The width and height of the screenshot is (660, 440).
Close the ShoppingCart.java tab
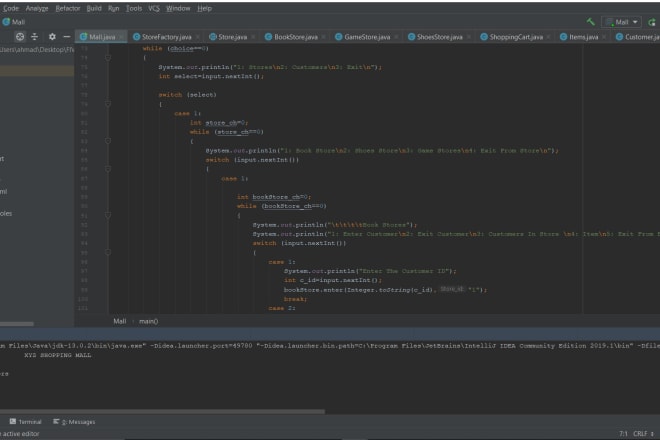[548, 37]
